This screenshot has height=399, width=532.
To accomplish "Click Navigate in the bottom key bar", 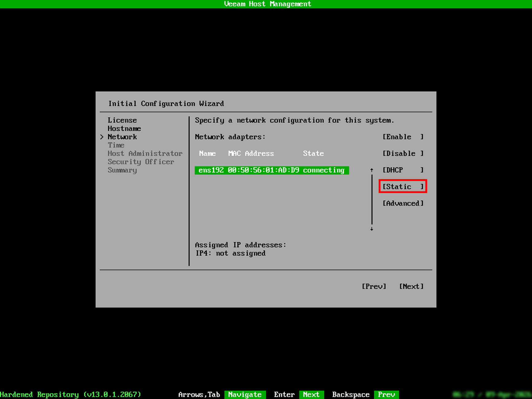I will [x=245, y=394].
